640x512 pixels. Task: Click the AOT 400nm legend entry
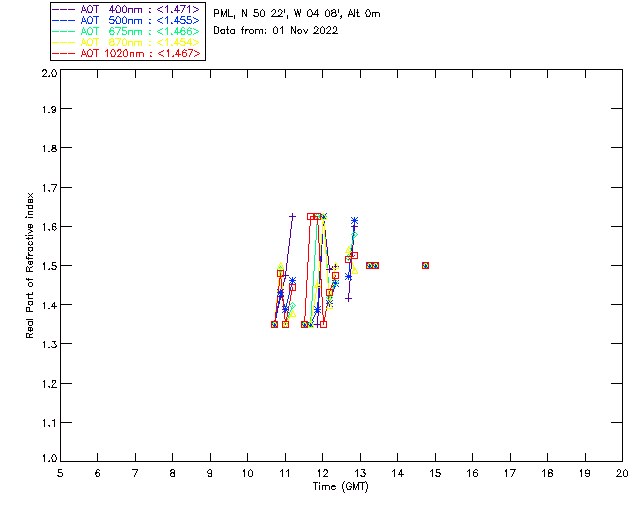point(126,9)
